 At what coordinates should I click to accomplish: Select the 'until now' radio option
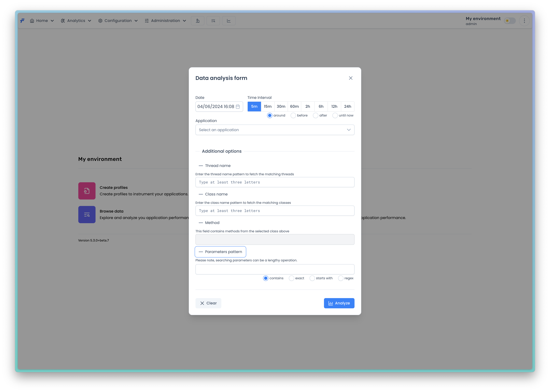tap(335, 115)
